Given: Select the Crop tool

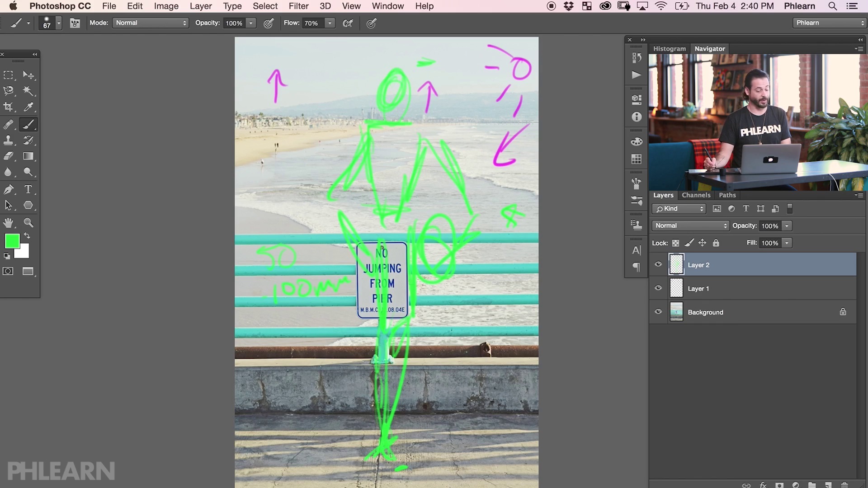Looking at the screenshot, I should [8, 107].
